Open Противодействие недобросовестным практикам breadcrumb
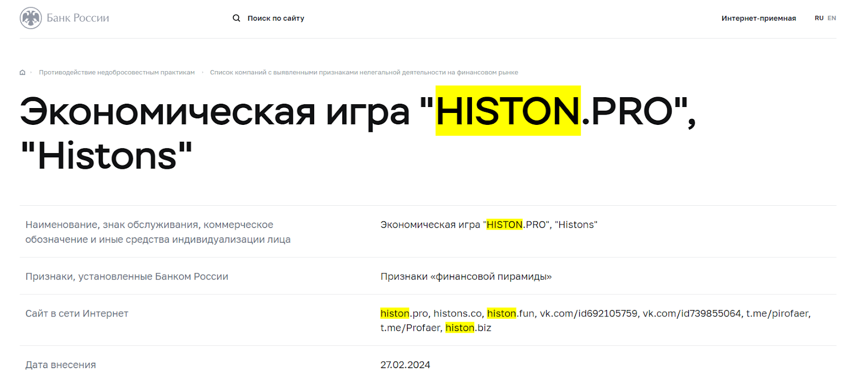Viewport: 868px width, 379px height. pyautogui.click(x=117, y=72)
